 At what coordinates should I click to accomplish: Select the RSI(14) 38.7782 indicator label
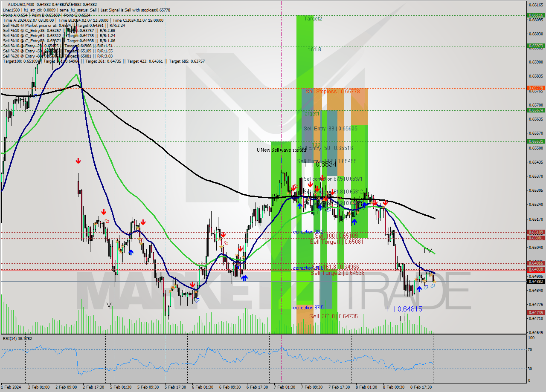(x=17, y=338)
